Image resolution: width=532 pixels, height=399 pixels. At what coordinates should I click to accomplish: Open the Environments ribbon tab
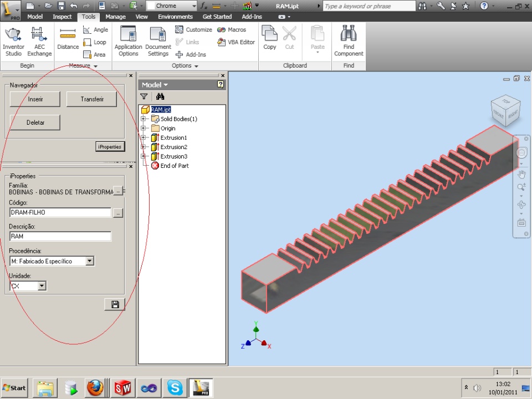click(175, 17)
